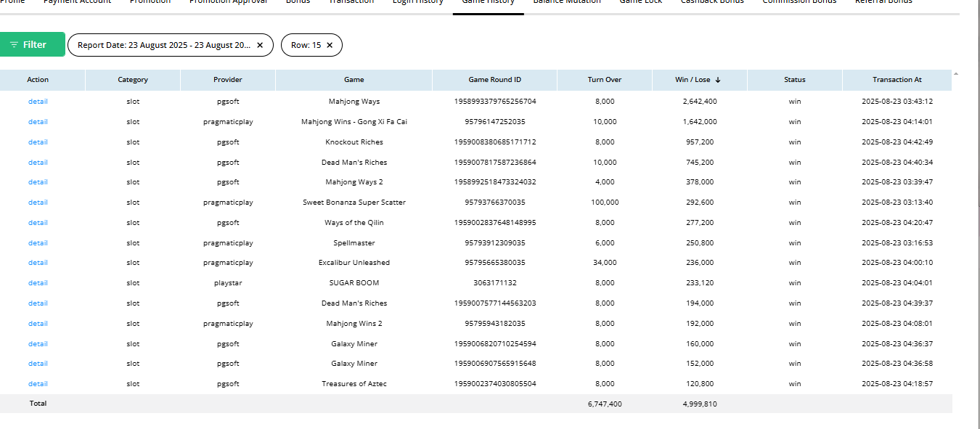
Task: Switch to the Game Lock tab
Action: (x=640, y=2)
